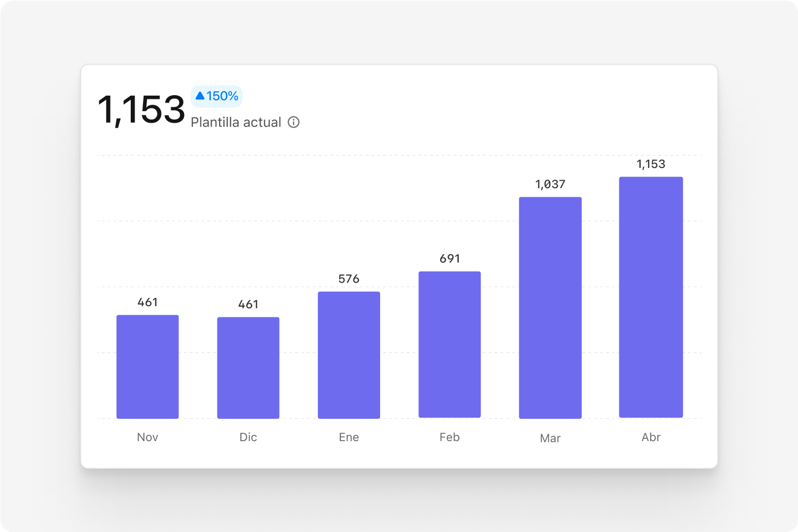
Task: Click the Nov axis label
Action: tap(147, 437)
